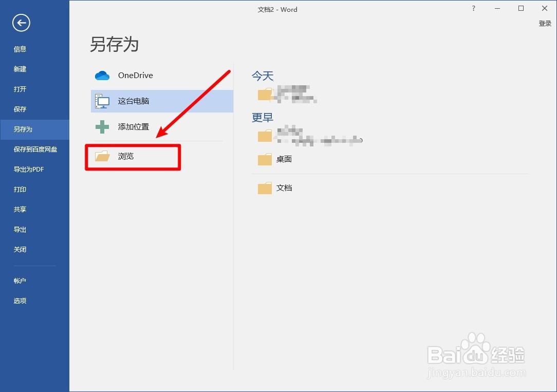
Task: Select 打开 in the sidebar
Action: tap(20, 89)
